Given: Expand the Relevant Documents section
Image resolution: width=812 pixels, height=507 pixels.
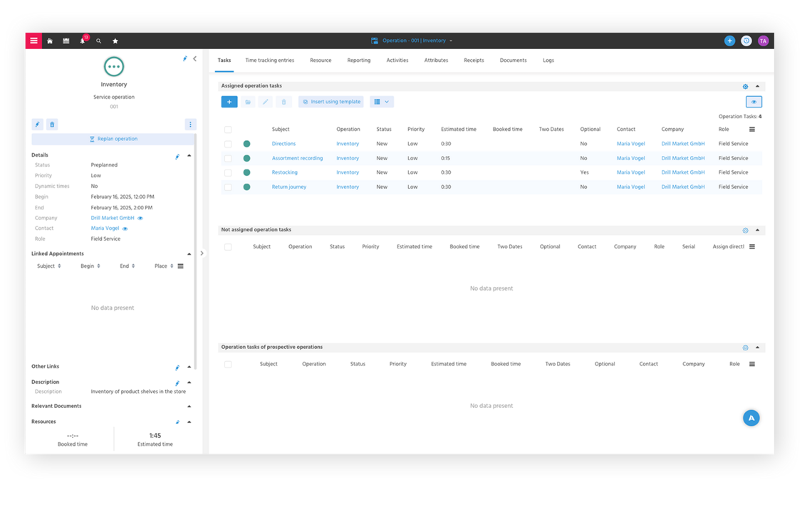Looking at the screenshot, I should [x=189, y=405].
